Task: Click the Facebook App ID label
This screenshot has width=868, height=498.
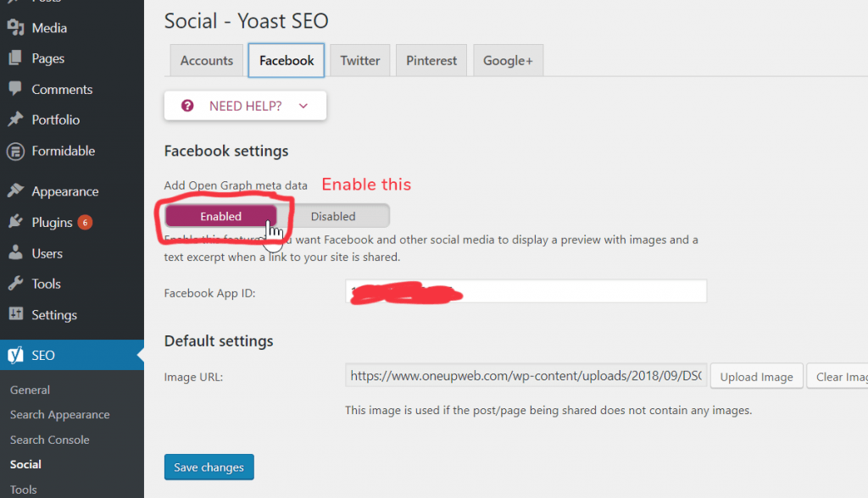Action: point(210,293)
